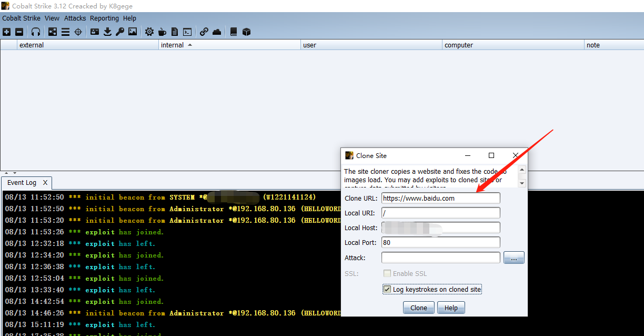Switch to pivot graph view icon

[x=53, y=32]
